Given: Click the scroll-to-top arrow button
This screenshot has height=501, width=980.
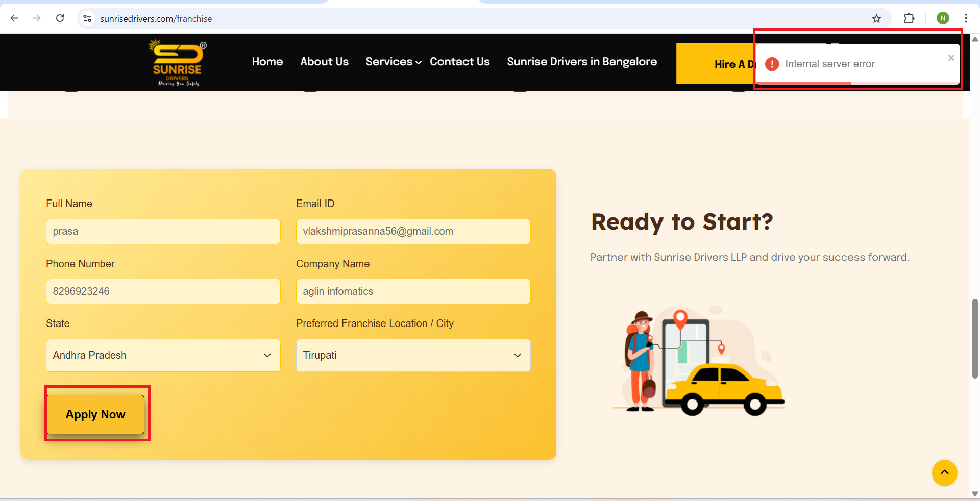Looking at the screenshot, I should pyautogui.click(x=944, y=472).
